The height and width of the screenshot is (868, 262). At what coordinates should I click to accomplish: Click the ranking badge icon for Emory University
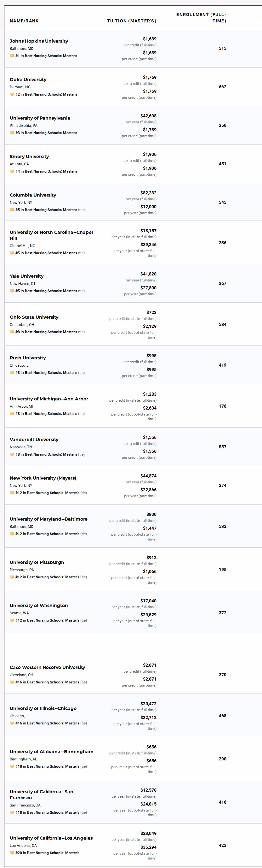coord(12,171)
